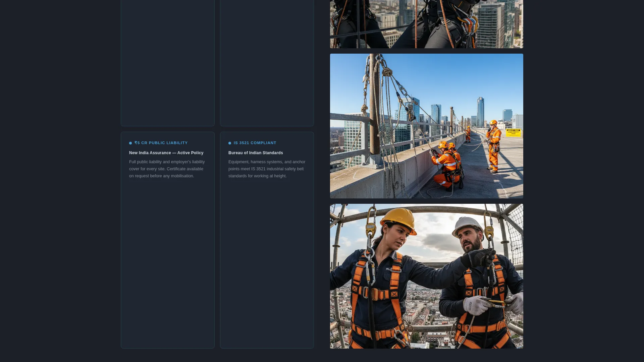
Task: Click the IS 3521 COMPLIANT label
Action: tap(255, 143)
